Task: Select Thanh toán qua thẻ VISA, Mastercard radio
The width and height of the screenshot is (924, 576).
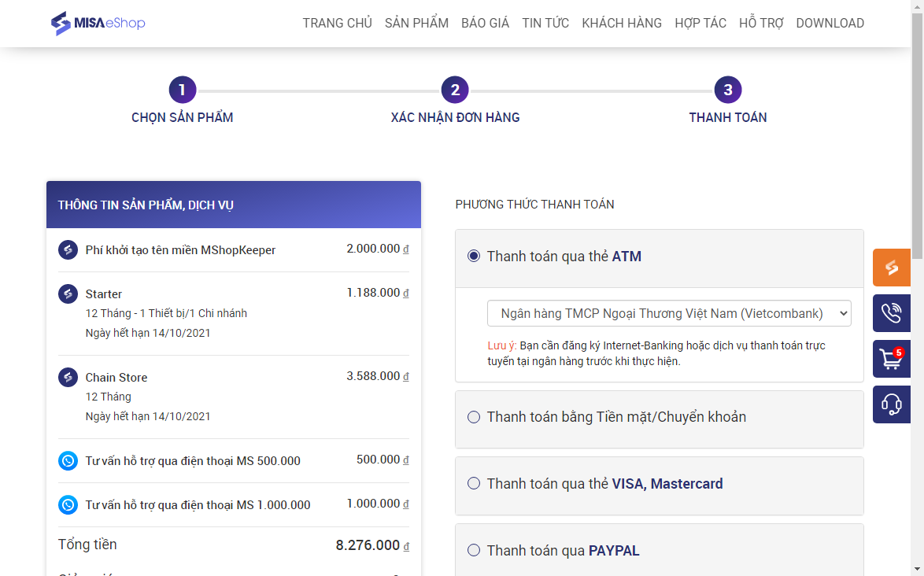Action: point(474,483)
